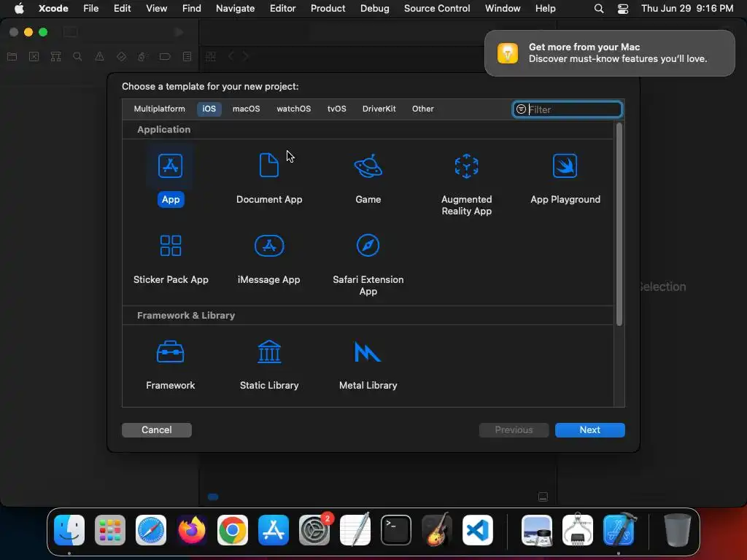The height and width of the screenshot is (560, 747).
Task: Open Control Center in menu bar
Action: pos(623,8)
